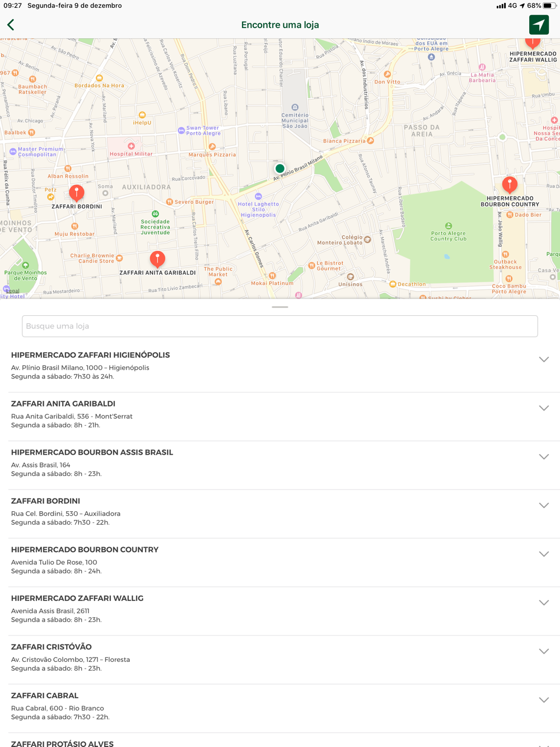Select Hipermercado Bourbon Country list title
The width and height of the screenshot is (560, 747).
[x=85, y=550]
